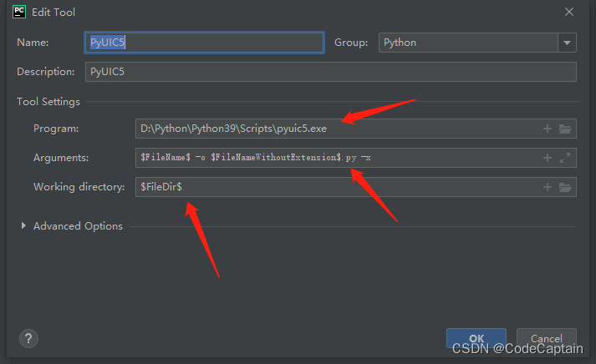Expand the Arguments field editor
The width and height of the screenshot is (596, 364).
click(565, 158)
